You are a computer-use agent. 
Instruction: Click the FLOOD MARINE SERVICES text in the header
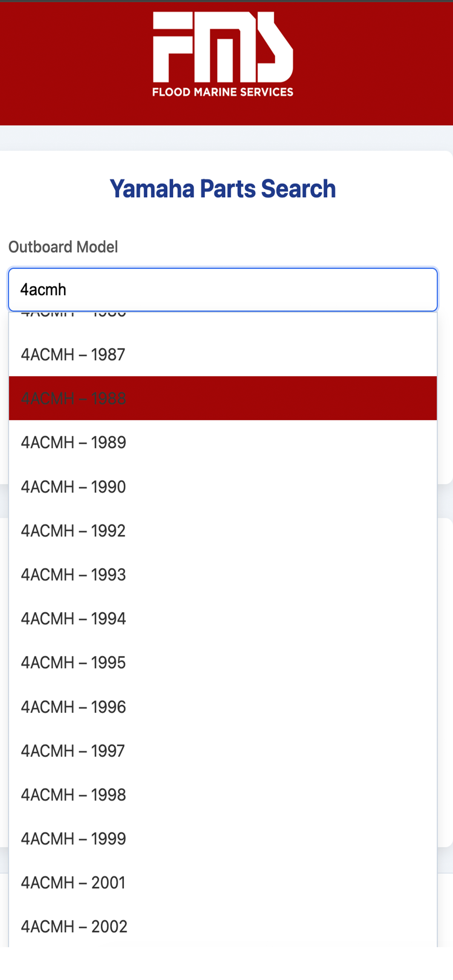point(223,92)
